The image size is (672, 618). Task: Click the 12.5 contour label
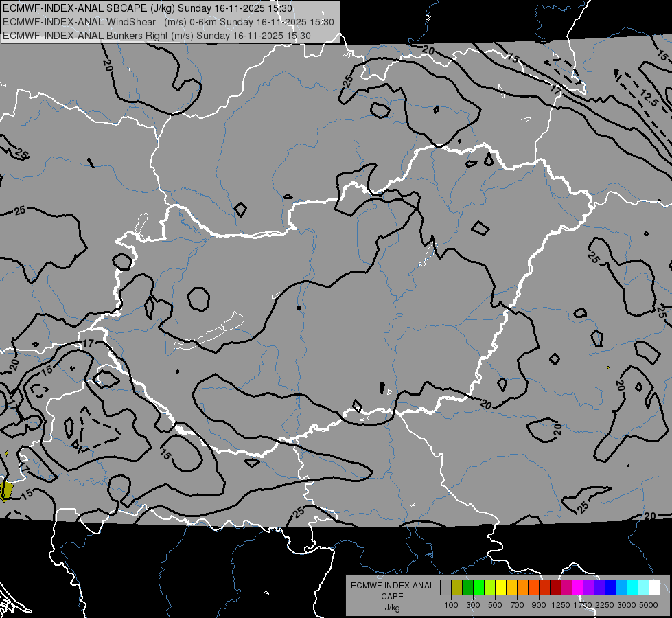[649, 99]
